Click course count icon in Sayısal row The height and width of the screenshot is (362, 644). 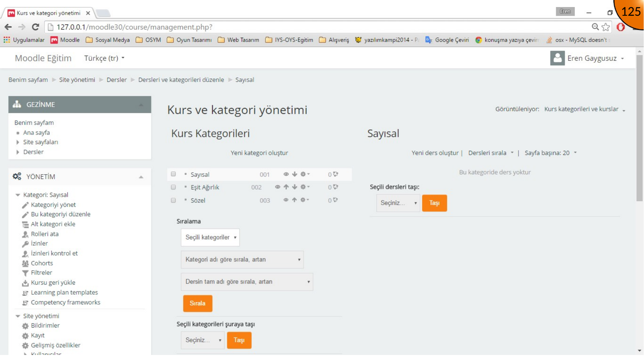[x=336, y=174]
